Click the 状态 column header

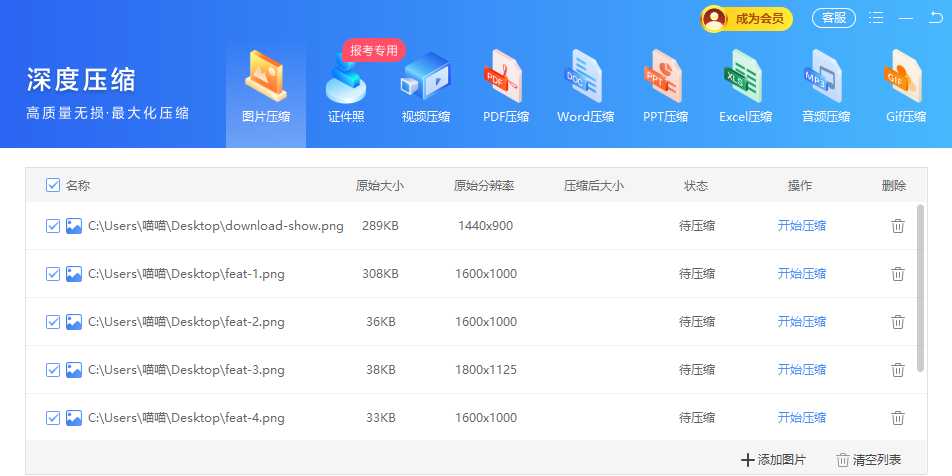[696, 186]
